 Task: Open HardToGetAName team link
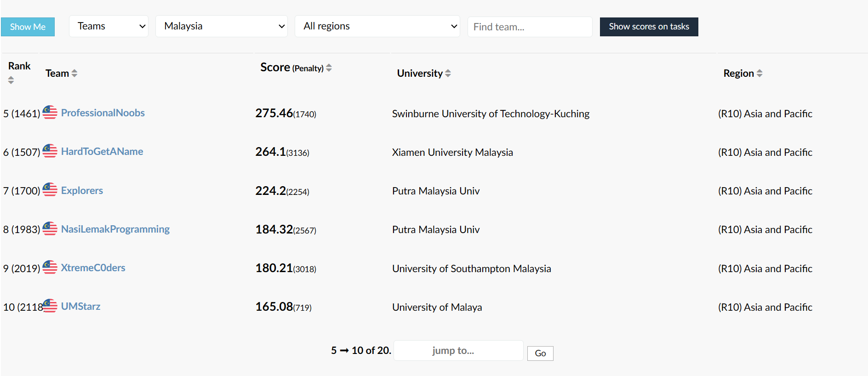102,151
